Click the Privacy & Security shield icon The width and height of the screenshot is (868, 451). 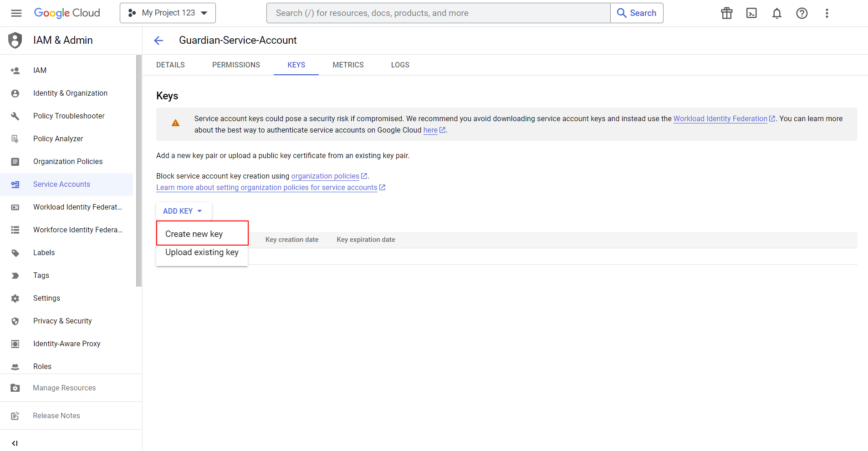(15, 321)
